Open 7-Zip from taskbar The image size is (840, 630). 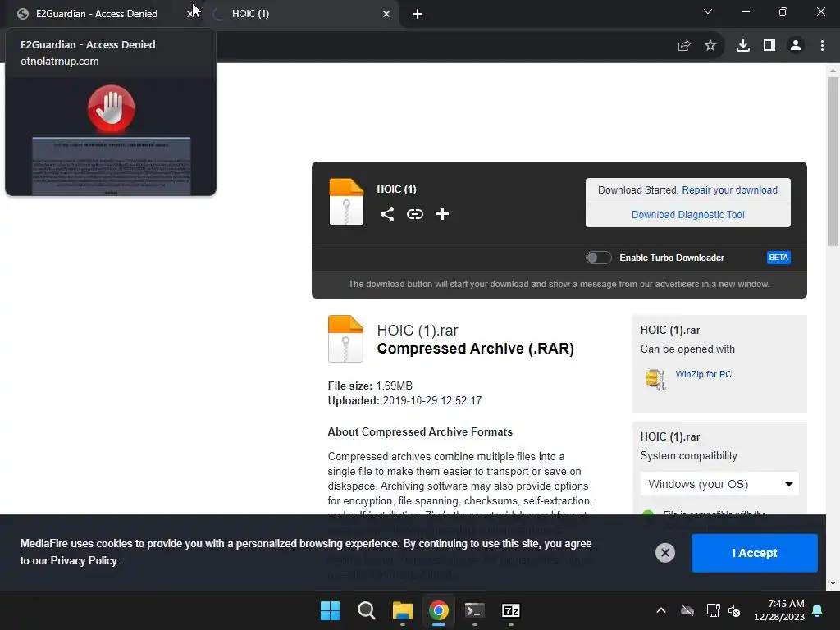(511, 610)
